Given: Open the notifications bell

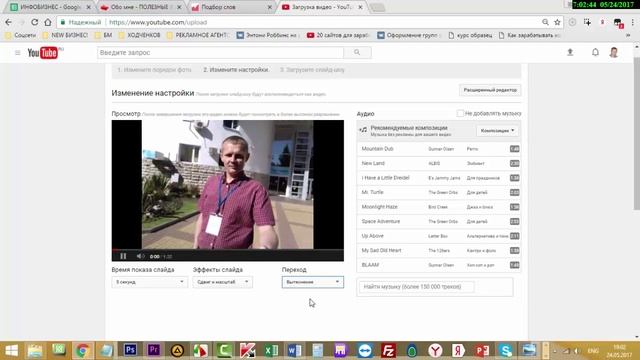Looking at the screenshot, I should coord(596,52).
